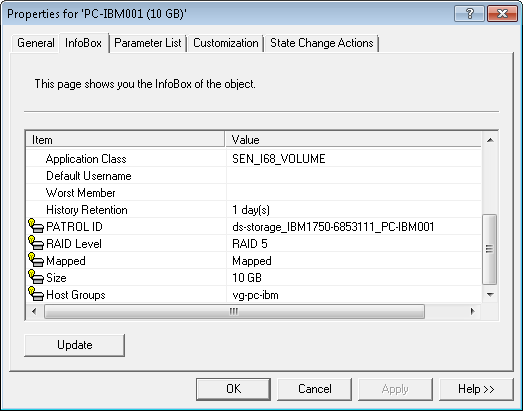
Task: Click the Apply button
Action: click(395, 389)
